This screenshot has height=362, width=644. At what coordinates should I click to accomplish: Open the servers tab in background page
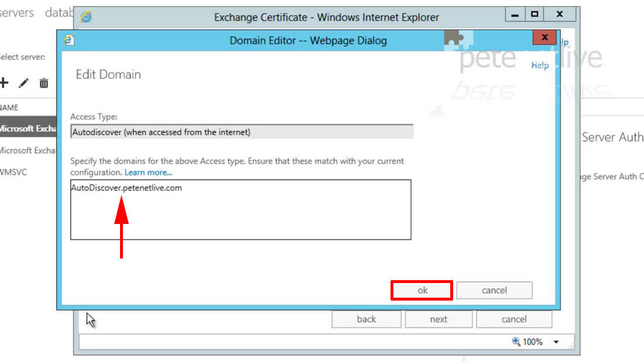(x=16, y=13)
